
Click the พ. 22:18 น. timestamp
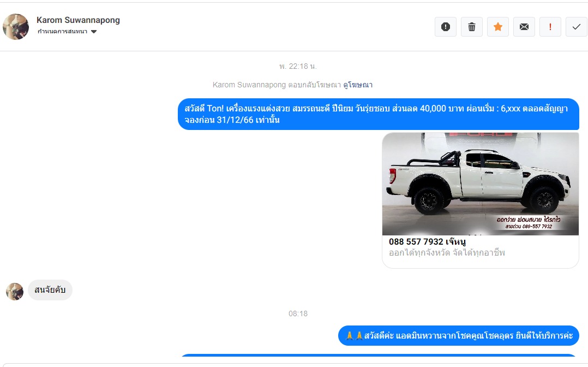(298, 67)
